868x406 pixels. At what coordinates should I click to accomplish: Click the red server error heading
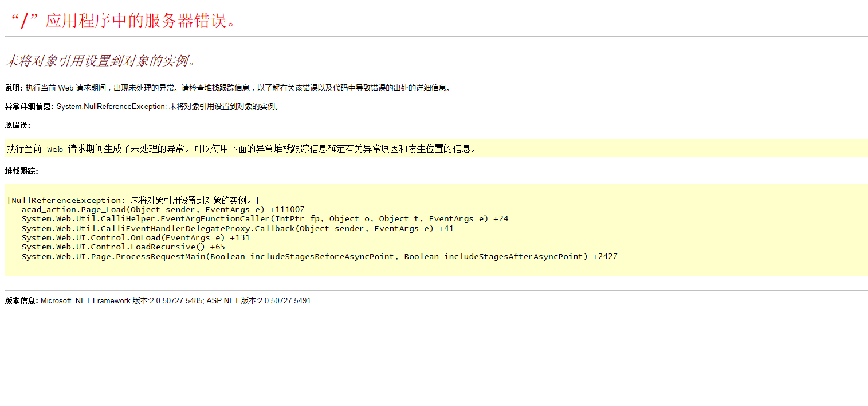[123, 21]
